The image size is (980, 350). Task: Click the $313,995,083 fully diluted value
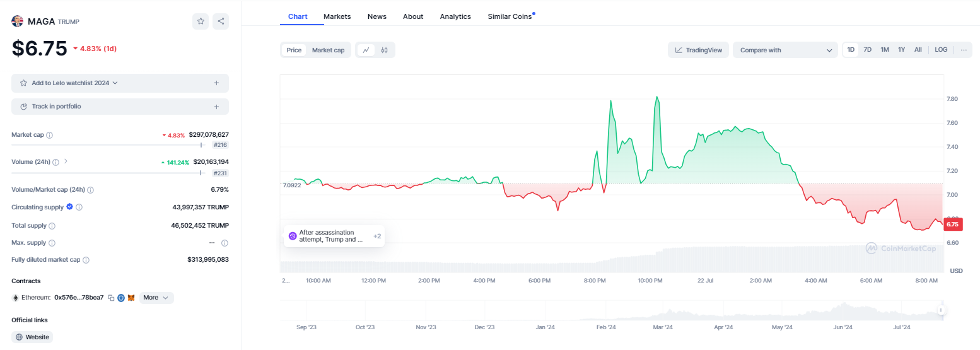tap(208, 260)
